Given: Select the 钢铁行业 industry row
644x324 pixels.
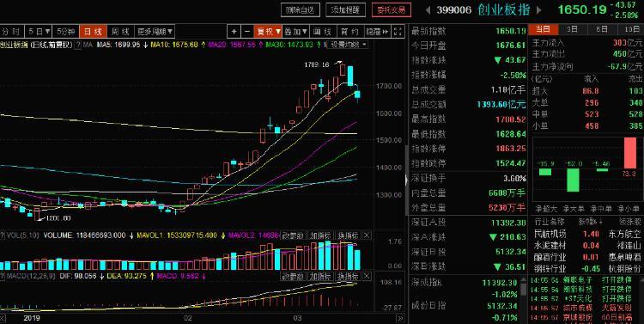Looking at the screenshot, I should (587, 269).
